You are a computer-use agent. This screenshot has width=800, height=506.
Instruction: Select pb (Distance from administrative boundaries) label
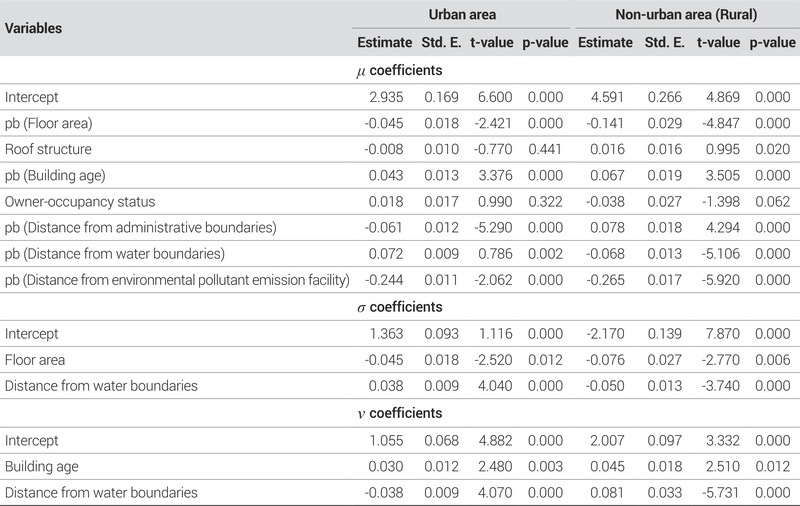[140, 228]
